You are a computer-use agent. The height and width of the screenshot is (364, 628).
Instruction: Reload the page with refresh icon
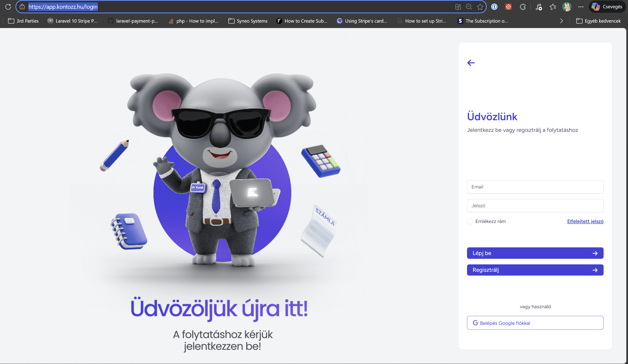point(8,7)
